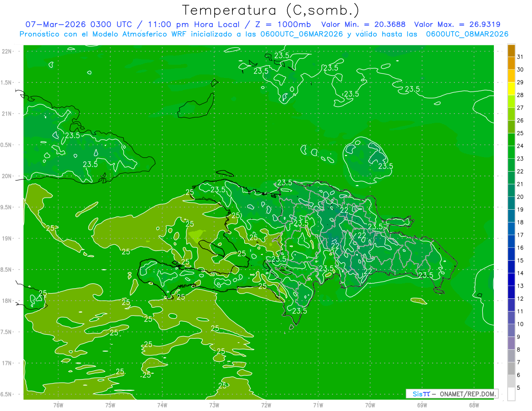This screenshot has width=532, height=411.
Task: Click the "68W" longitude axis label
Action: [x=473, y=405]
